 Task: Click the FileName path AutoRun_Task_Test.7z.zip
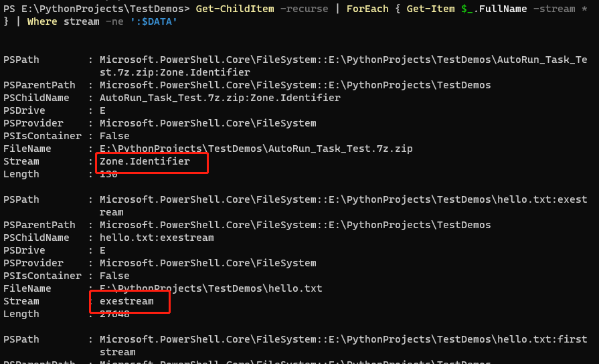coord(256,149)
